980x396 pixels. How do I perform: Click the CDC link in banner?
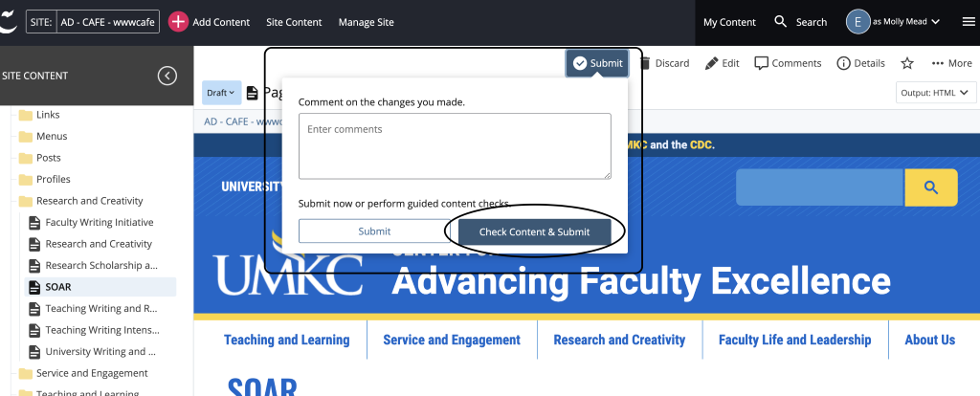701,144
